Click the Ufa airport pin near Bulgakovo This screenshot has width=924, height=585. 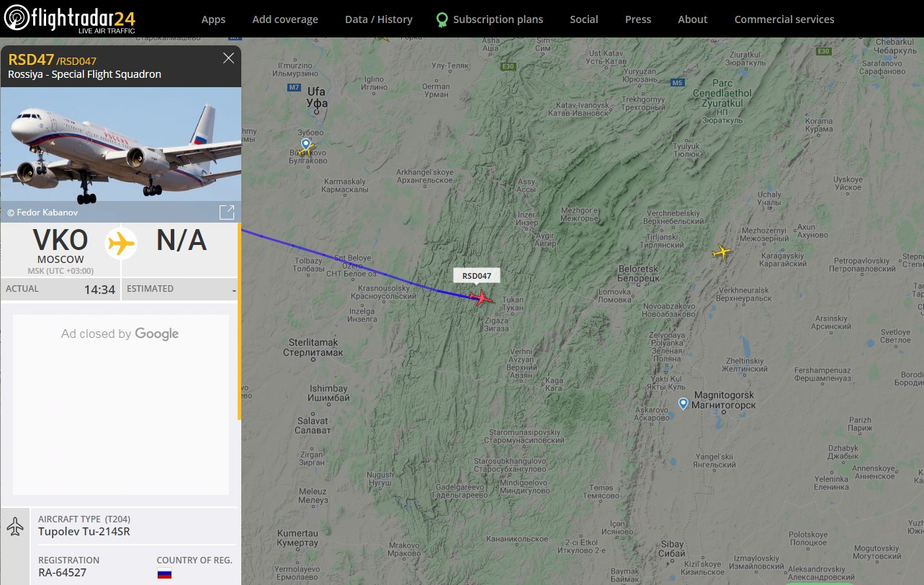coord(306,144)
